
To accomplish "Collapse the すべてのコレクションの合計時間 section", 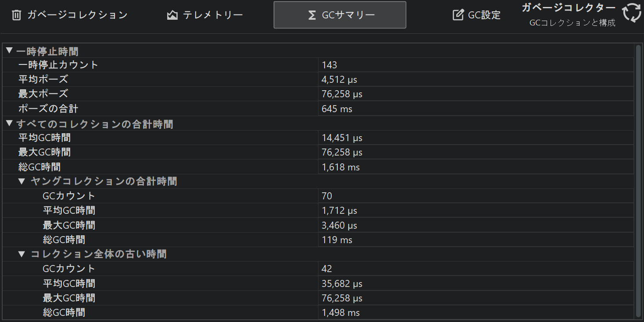I will 10,124.
